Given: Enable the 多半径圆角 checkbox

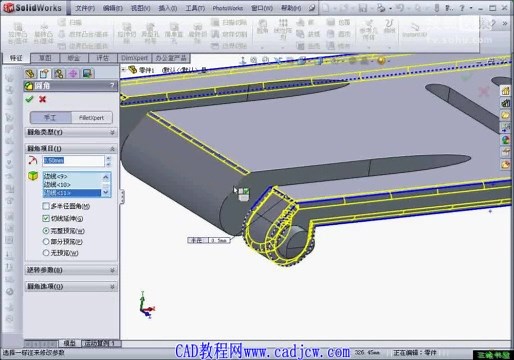Looking at the screenshot, I should (x=46, y=206).
